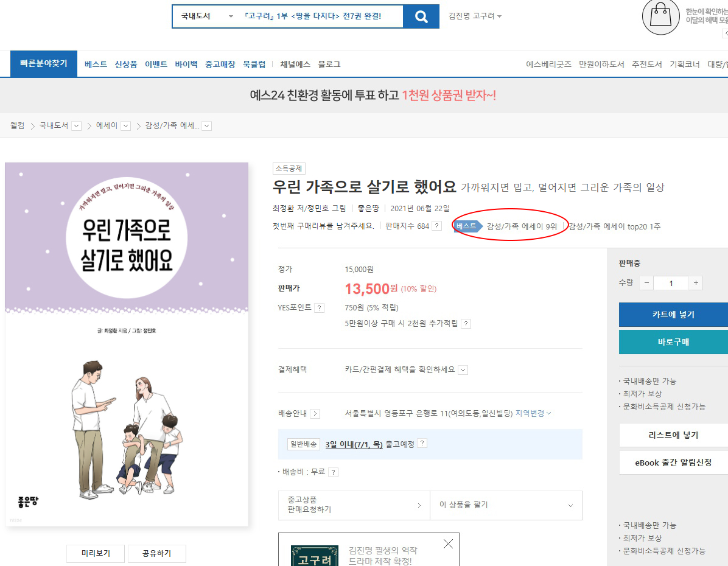Click the help icon after 2천원 추가적립
Screen dimensions: 728x566
coord(466,324)
